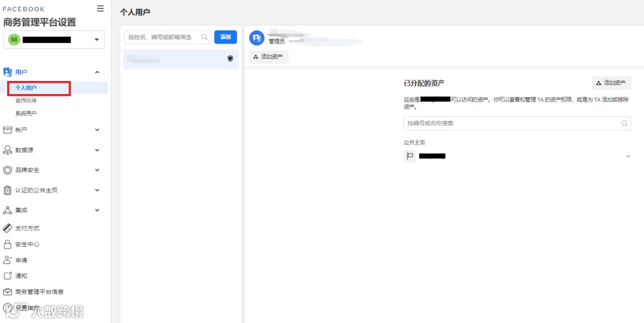
Task: Collapse sidebar with the hamburger menu icon
Action: point(100,8)
